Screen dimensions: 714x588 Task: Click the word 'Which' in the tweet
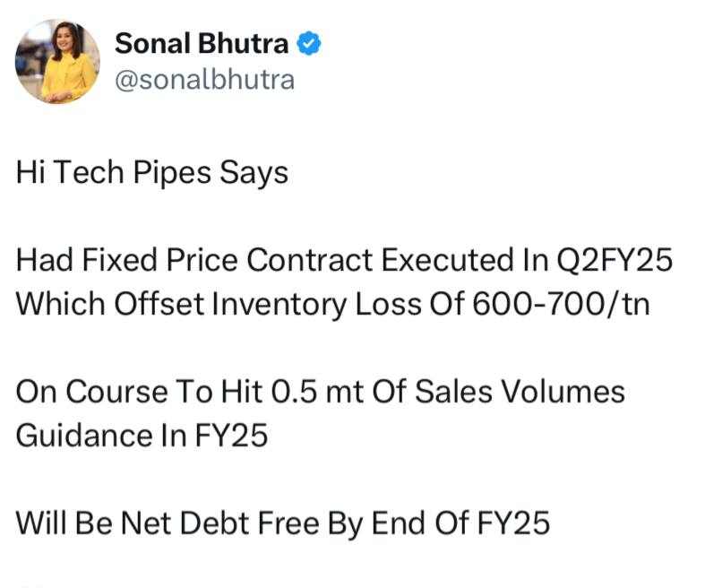point(61,304)
